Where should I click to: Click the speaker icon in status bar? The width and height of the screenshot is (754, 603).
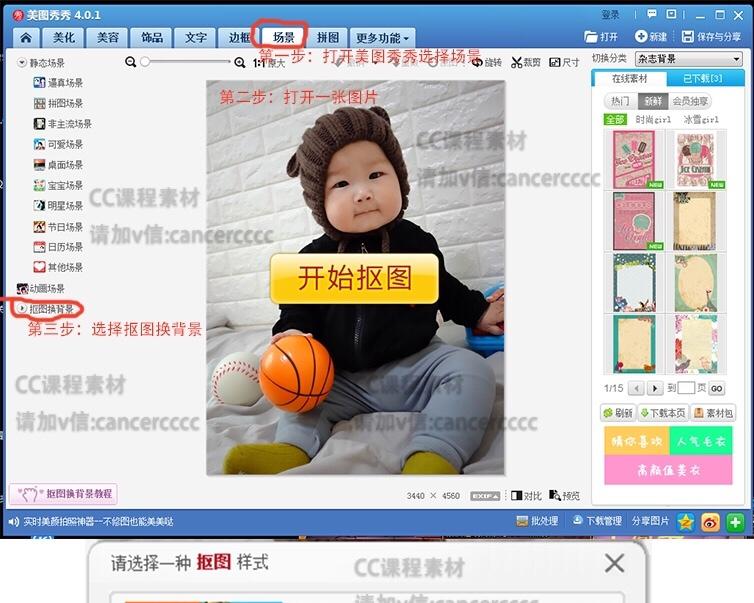(13, 522)
